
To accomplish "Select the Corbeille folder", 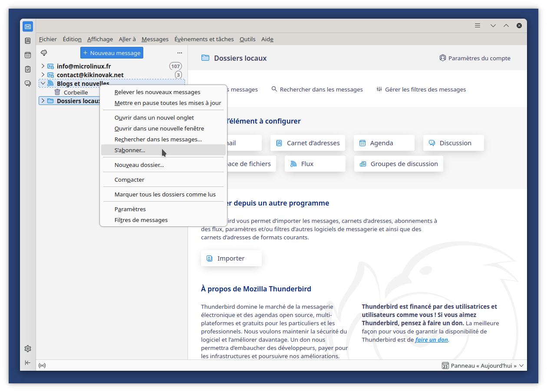I will point(76,92).
